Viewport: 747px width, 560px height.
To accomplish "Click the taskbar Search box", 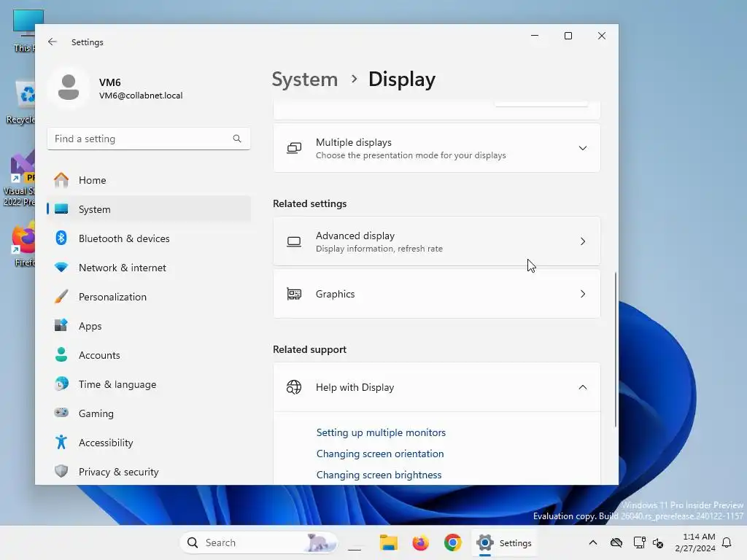I will coord(259,542).
